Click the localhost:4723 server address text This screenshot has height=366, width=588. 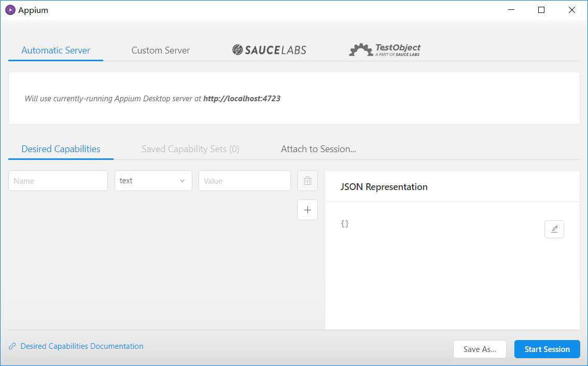pos(242,98)
